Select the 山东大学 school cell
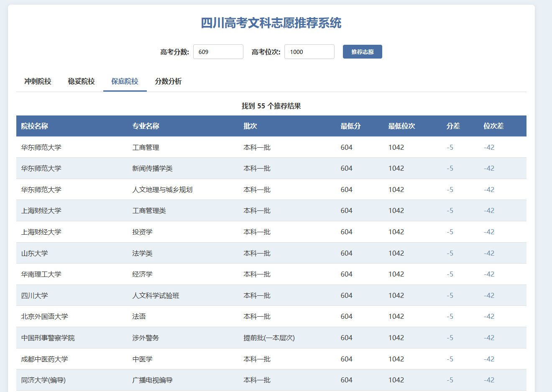 [x=35, y=253]
